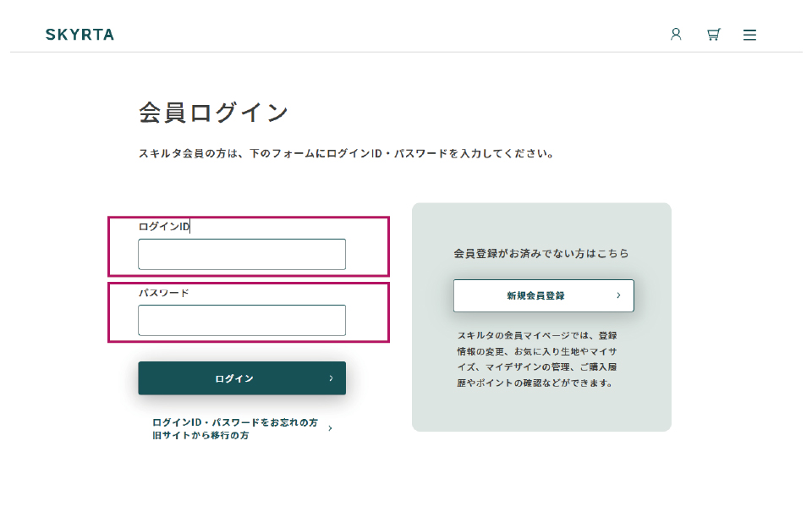Click the gray registration panel background
Screen dimensions: 812x507
tap(541, 411)
